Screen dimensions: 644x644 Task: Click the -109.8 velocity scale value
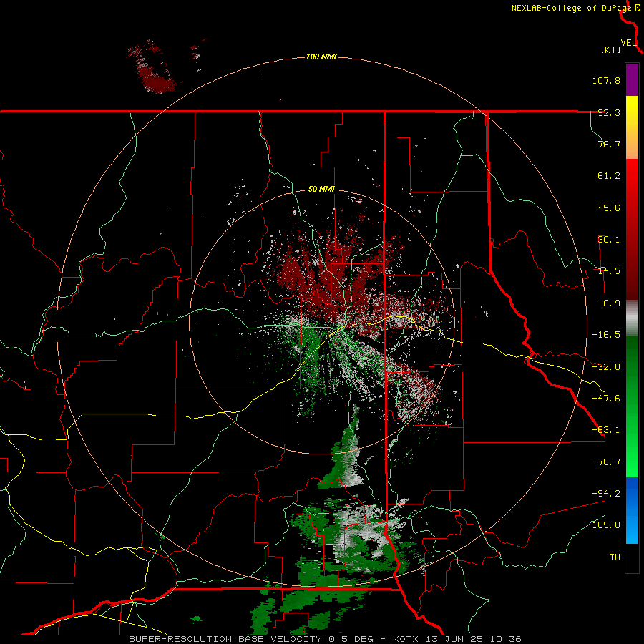click(603, 525)
